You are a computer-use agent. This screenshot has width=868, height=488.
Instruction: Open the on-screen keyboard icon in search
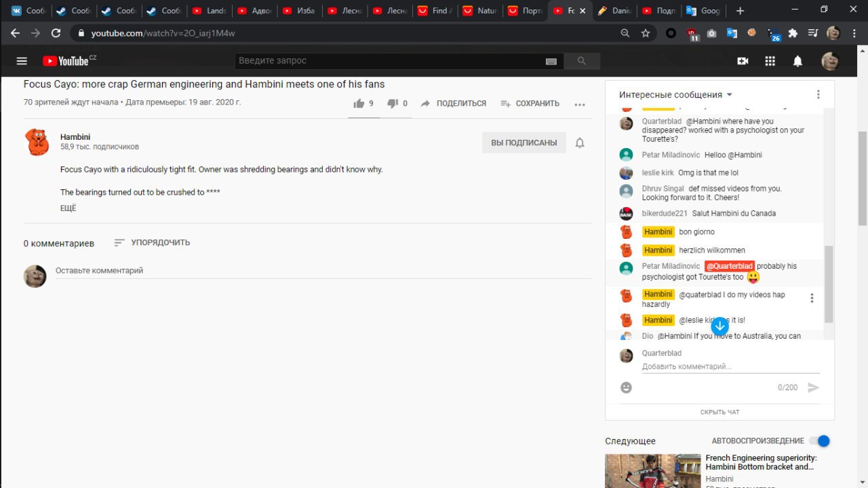click(551, 61)
